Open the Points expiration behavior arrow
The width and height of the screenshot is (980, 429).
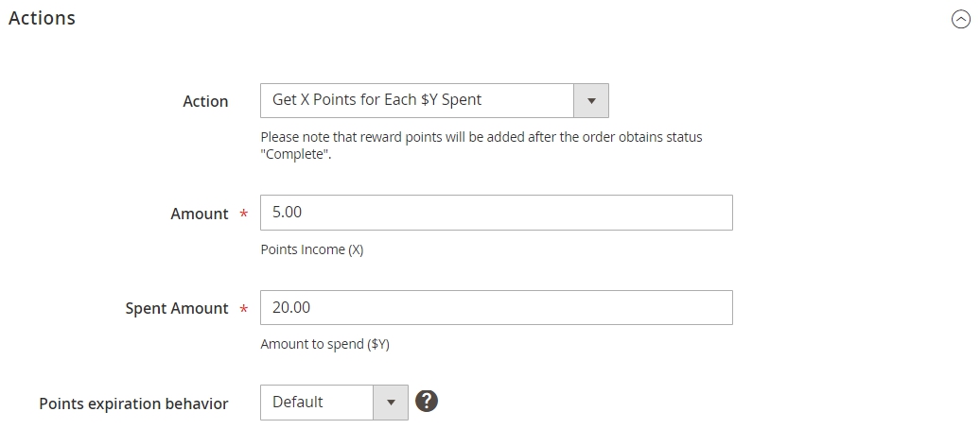[x=391, y=403]
